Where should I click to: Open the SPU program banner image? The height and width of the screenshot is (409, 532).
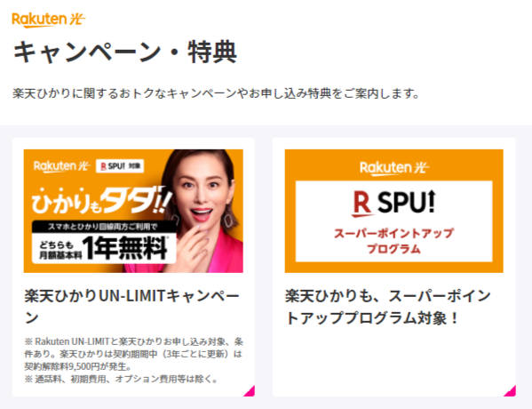(x=394, y=211)
